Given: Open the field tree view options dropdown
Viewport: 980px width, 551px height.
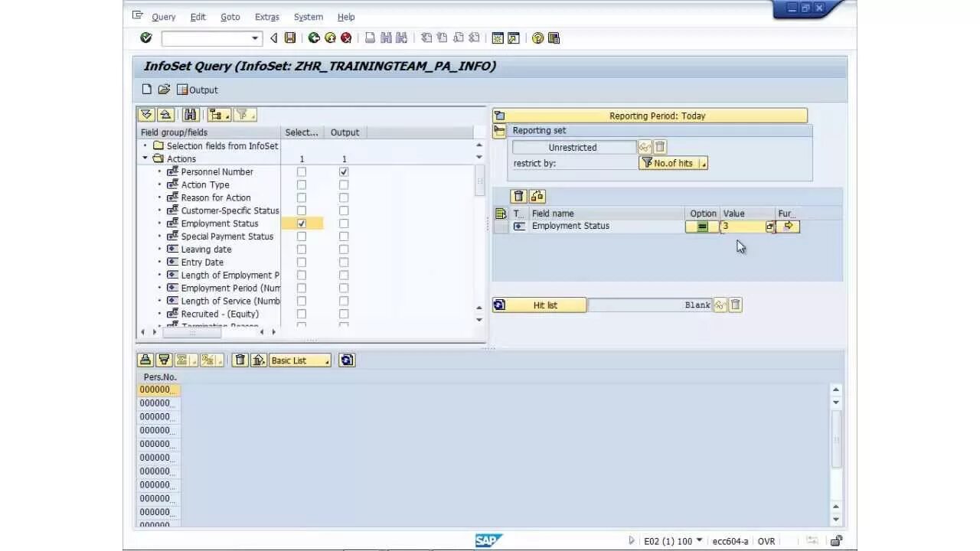Looking at the screenshot, I should click(x=219, y=115).
